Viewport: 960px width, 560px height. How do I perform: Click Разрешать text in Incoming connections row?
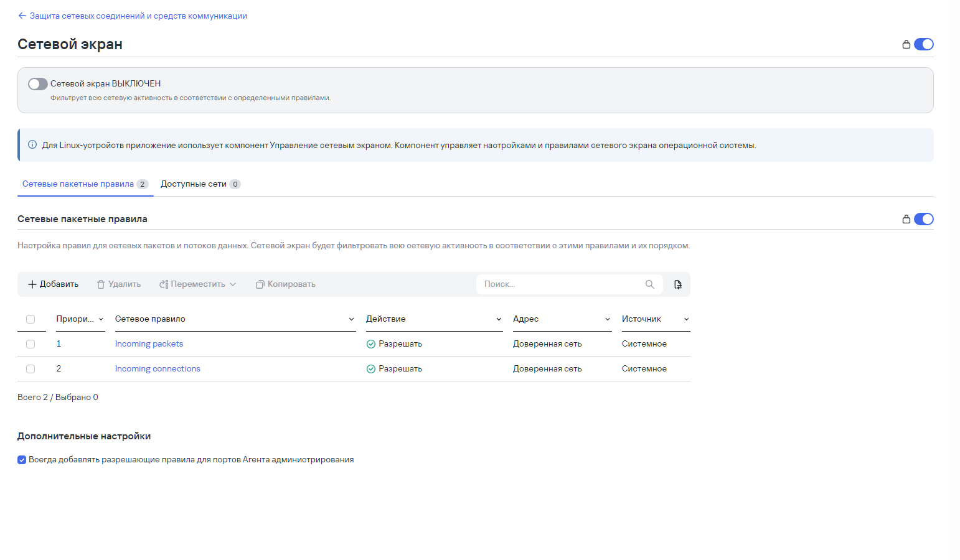[400, 369]
